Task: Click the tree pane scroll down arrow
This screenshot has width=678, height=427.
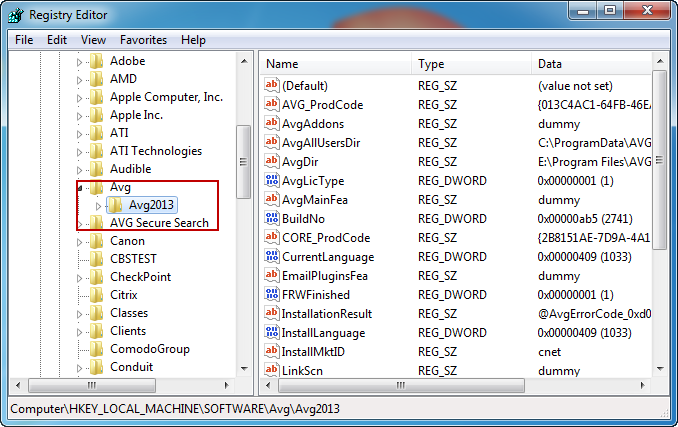Action: click(244, 369)
